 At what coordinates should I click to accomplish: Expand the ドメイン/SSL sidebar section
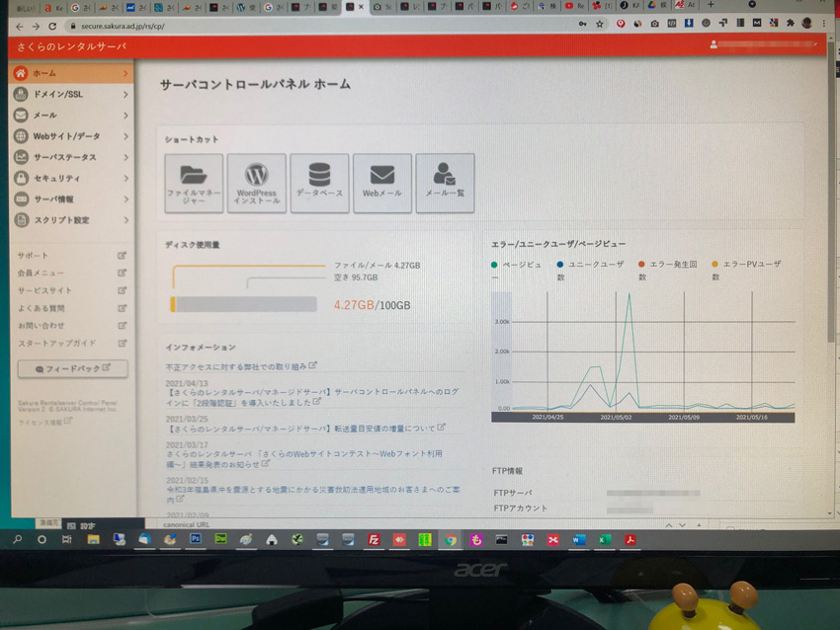point(59,94)
